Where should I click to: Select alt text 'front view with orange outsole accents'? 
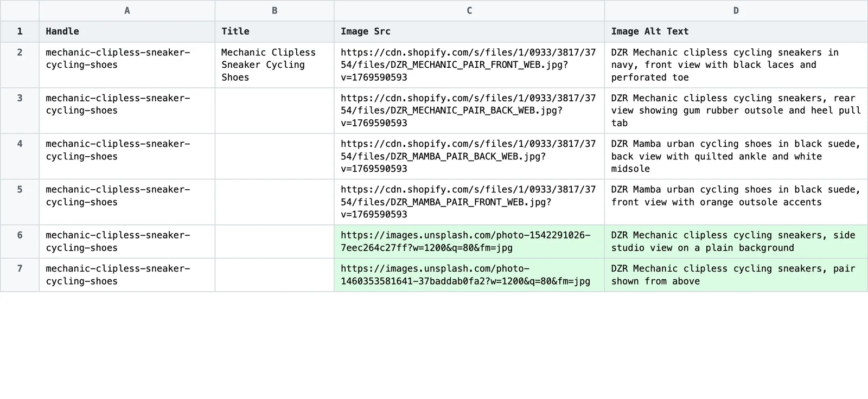pos(736,202)
